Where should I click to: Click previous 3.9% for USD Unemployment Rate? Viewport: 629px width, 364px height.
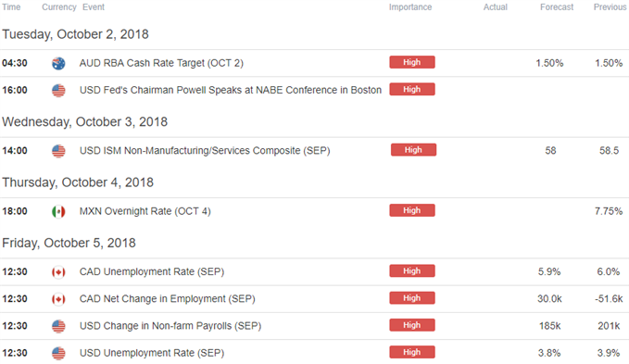[608, 353]
